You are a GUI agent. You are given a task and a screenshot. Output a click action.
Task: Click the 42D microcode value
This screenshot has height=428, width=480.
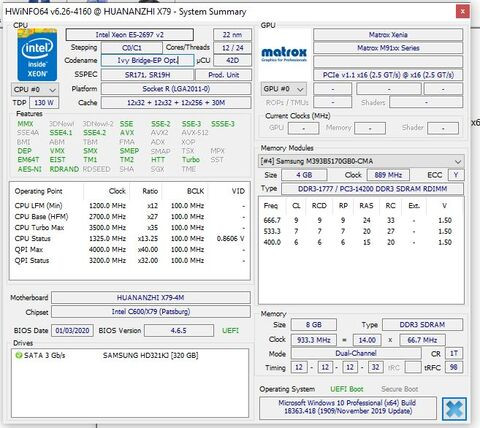pyautogui.click(x=232, y=60)
